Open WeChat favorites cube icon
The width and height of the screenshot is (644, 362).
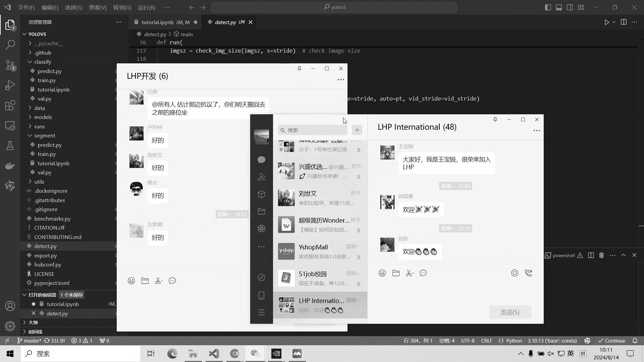[x=262, y=194]
